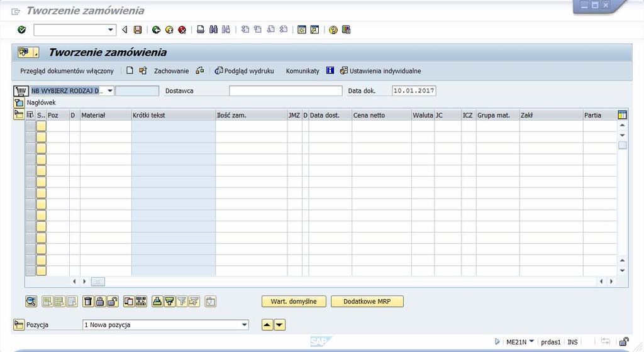Click the order number field beside order type

[137, 91]
